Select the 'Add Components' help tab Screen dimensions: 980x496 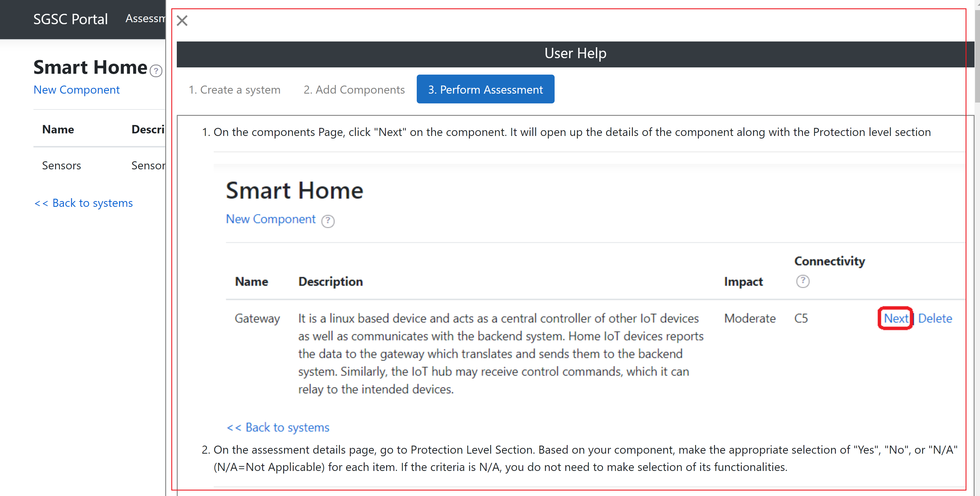point(354,90)
